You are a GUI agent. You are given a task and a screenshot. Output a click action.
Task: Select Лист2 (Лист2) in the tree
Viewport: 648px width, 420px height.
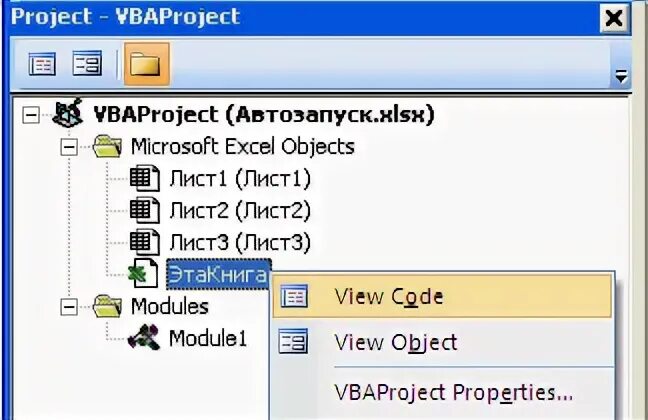(x=240, y=210)
